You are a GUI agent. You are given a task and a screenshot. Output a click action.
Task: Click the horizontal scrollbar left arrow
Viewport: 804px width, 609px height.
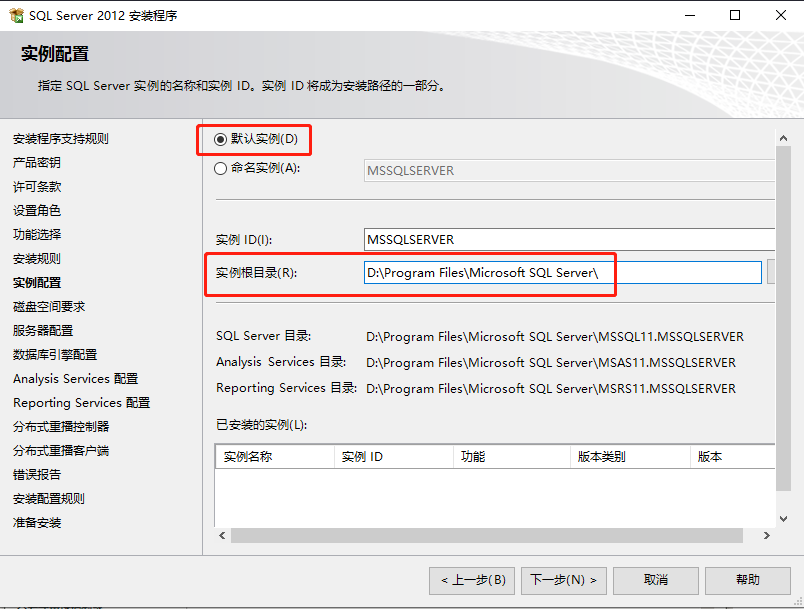click(x=222, y=536)
